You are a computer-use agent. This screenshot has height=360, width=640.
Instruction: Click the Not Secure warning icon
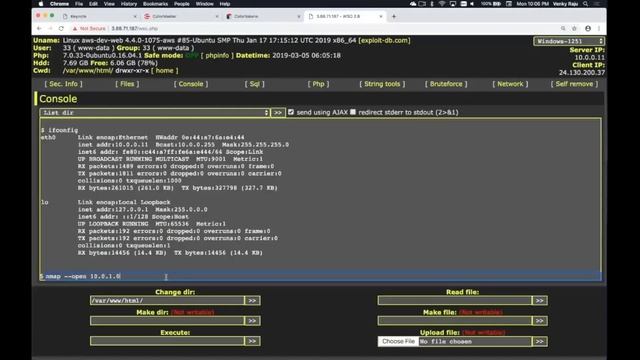(75, 29)
